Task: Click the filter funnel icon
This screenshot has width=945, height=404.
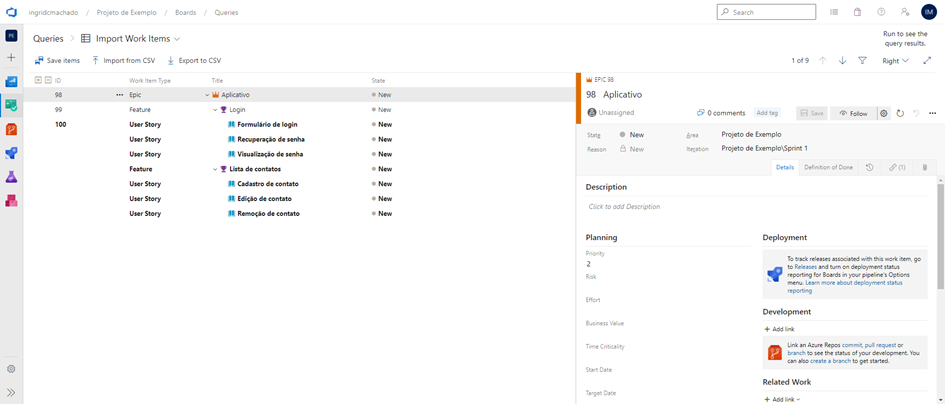Action: point(862,61)
